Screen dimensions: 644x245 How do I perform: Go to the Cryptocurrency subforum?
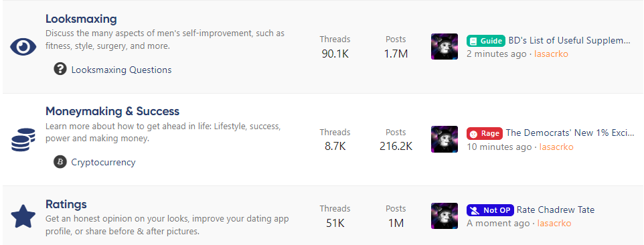pos(103,163)
